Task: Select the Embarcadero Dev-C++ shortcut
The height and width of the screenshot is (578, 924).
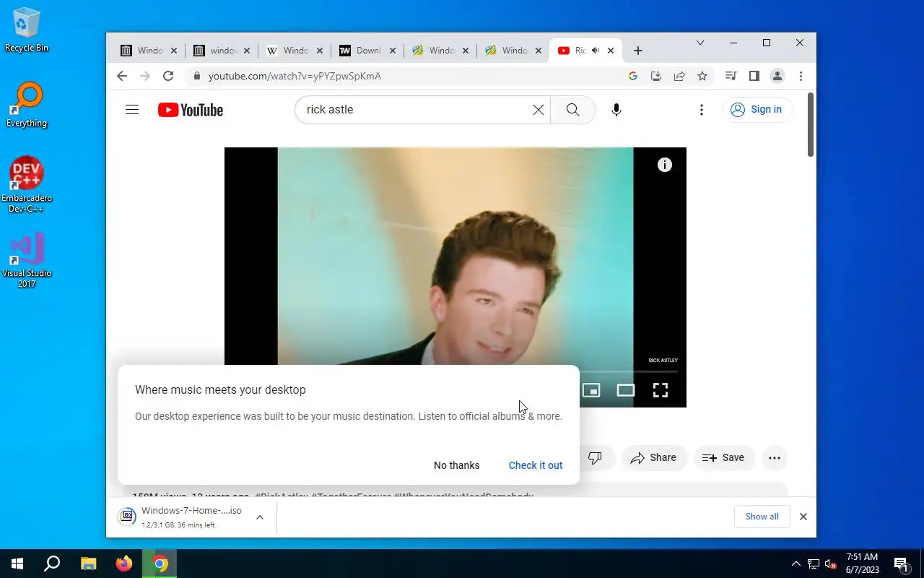Action: tap(27, 184)
